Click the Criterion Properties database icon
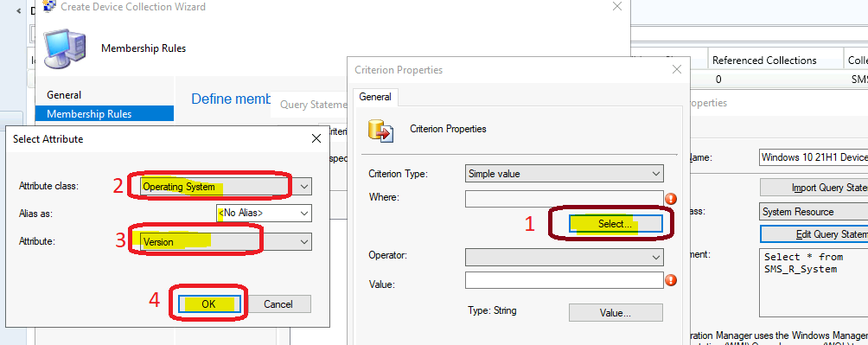Image resolution: width=868 pixels, height=345 pixels. tap(380, 131)
